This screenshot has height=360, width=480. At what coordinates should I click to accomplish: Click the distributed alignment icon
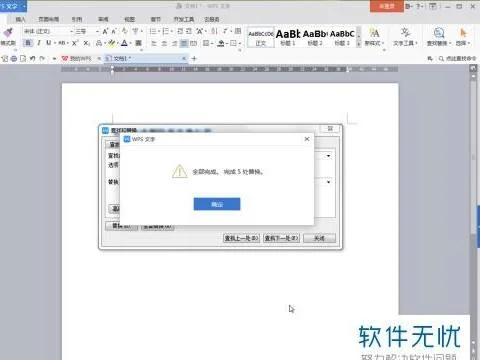click(x=193, y=43)
